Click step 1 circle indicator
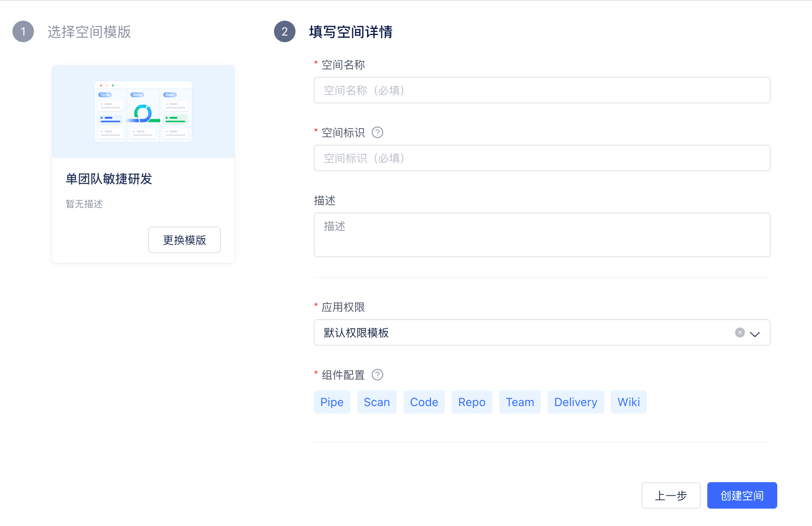This screenshot has height=526, width=812. tap(23, 31)
